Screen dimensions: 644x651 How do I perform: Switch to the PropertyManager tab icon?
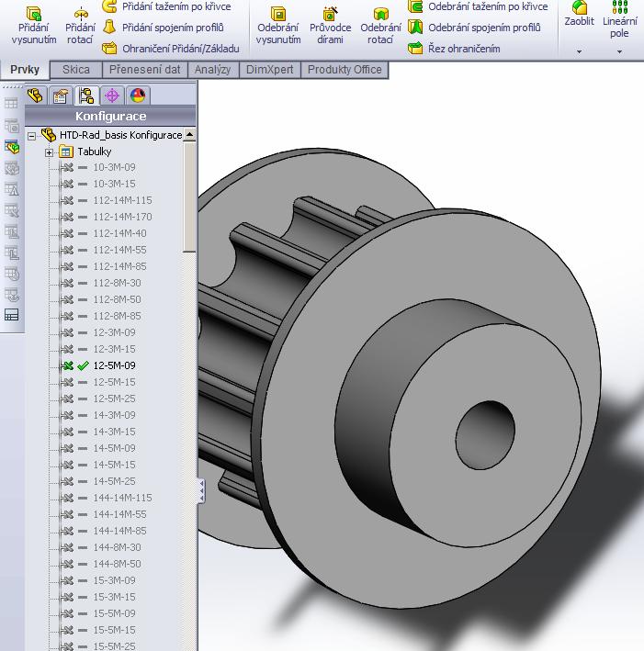click(61, 95)
